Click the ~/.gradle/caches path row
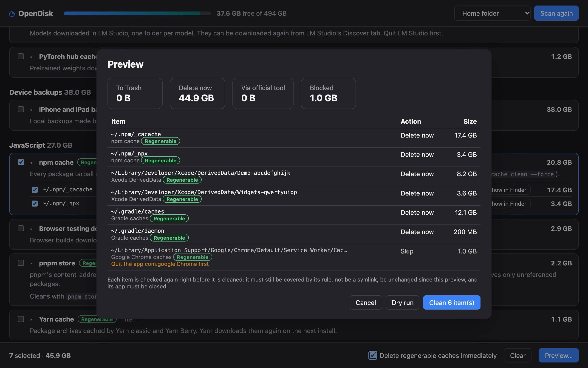The height and width of the screenshot is (368, 588). [138, 212]
